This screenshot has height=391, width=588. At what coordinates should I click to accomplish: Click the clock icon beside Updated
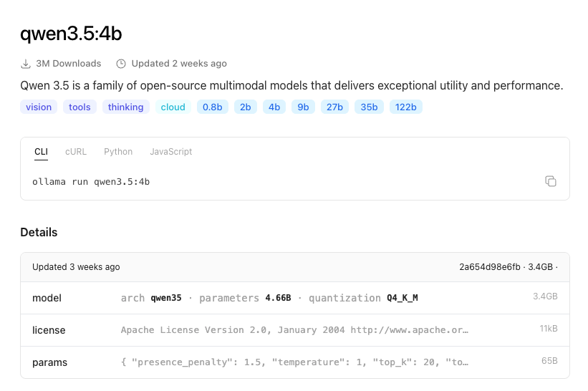click(x=121, y=64)
